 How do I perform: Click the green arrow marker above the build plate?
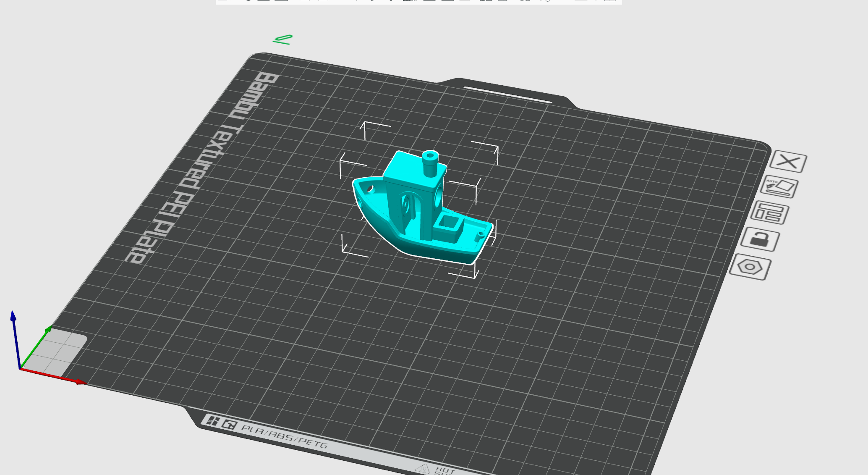(282, 40)
